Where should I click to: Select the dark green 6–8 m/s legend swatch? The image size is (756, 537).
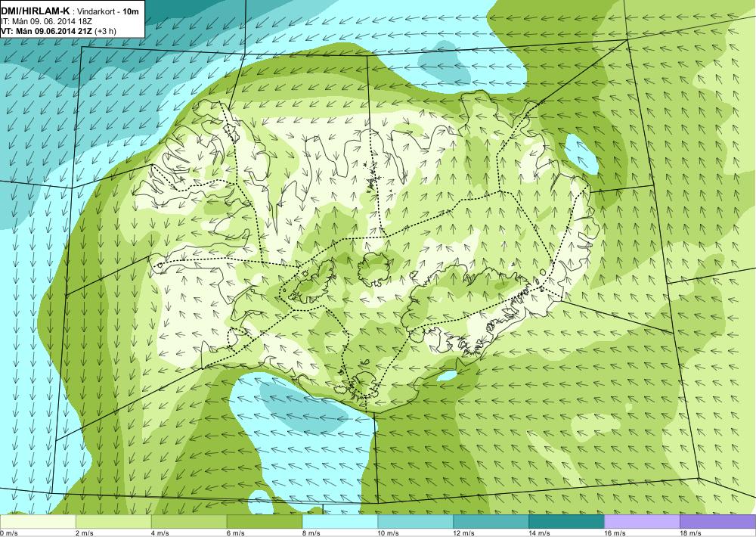point(265,522)
